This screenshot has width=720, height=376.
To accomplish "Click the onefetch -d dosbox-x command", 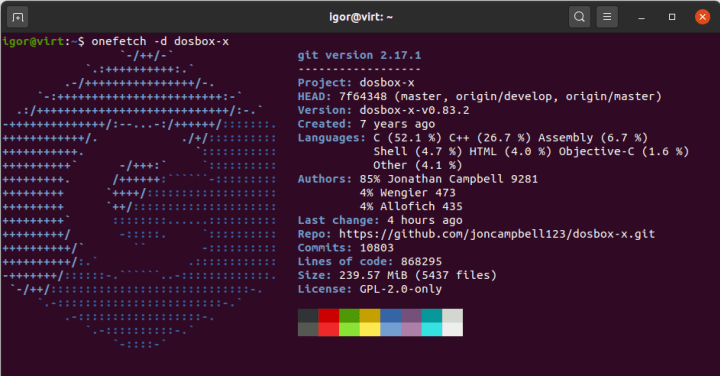I will (160, 41).
